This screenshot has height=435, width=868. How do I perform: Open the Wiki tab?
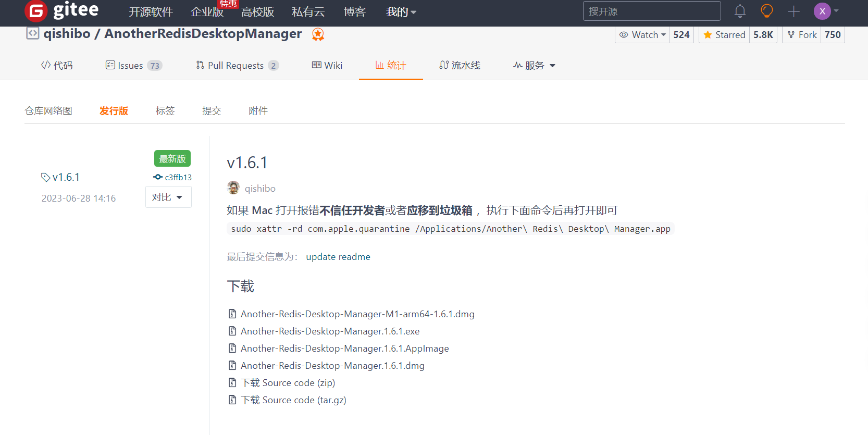pos(327,65)
